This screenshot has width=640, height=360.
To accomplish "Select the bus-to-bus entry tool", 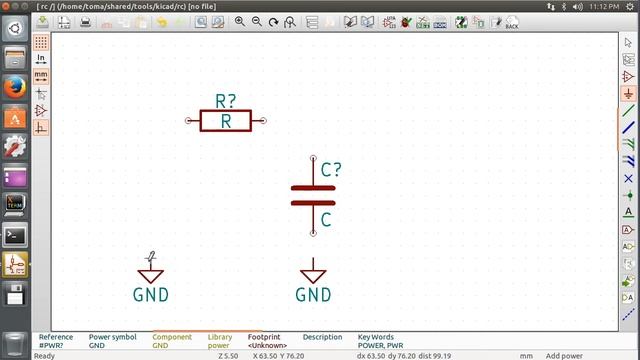I will point(628,161).
